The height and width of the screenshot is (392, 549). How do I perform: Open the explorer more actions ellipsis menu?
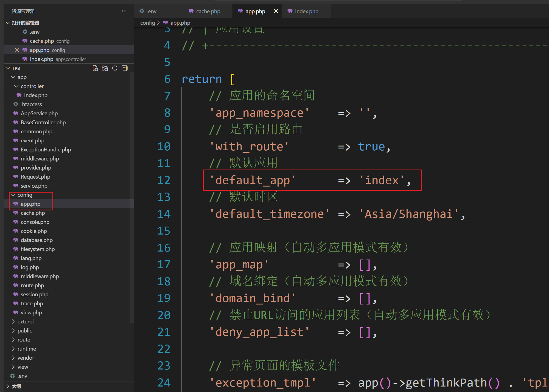(124, 11)
